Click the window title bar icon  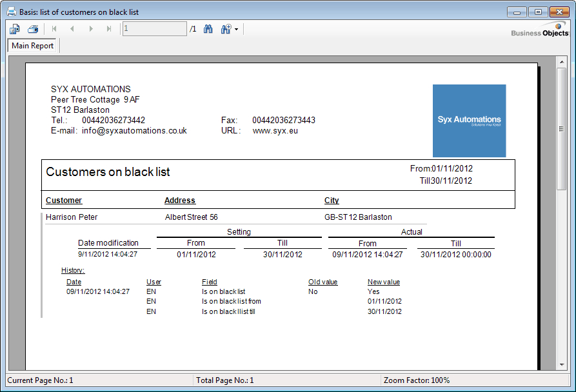point(11,12)
